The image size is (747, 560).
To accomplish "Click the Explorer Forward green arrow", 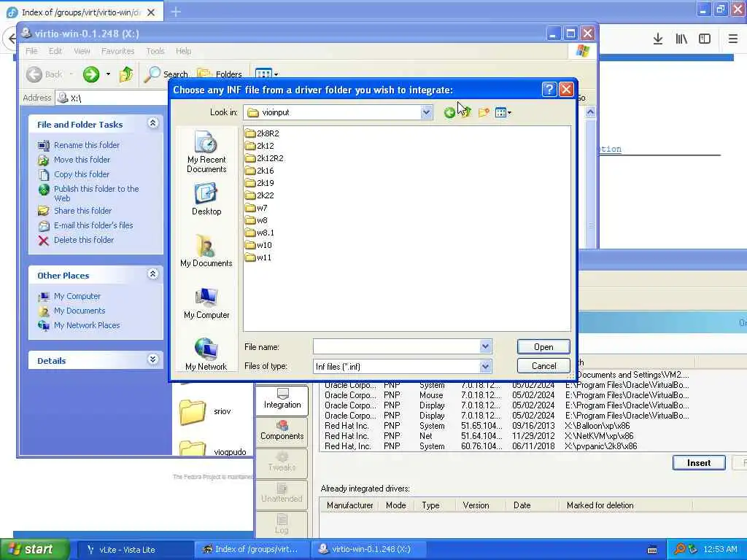I will pos(91,74).
